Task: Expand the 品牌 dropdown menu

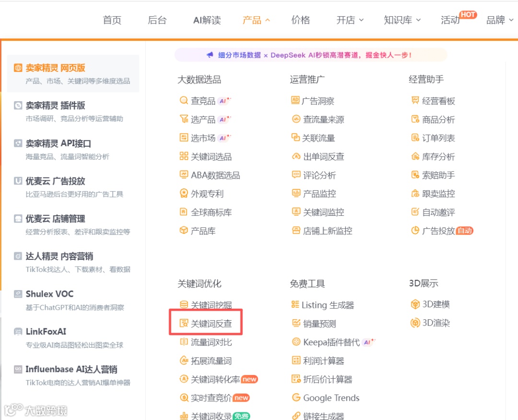Action: 499,20
